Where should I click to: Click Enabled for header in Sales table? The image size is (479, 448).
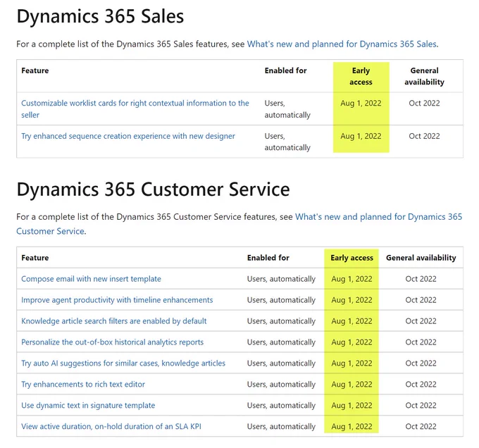tap(285, 70)
